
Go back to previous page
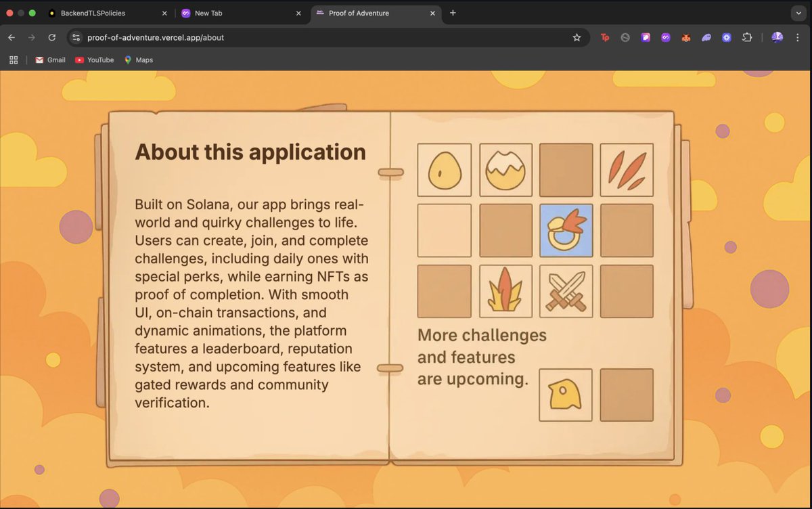tap(12, 38)
